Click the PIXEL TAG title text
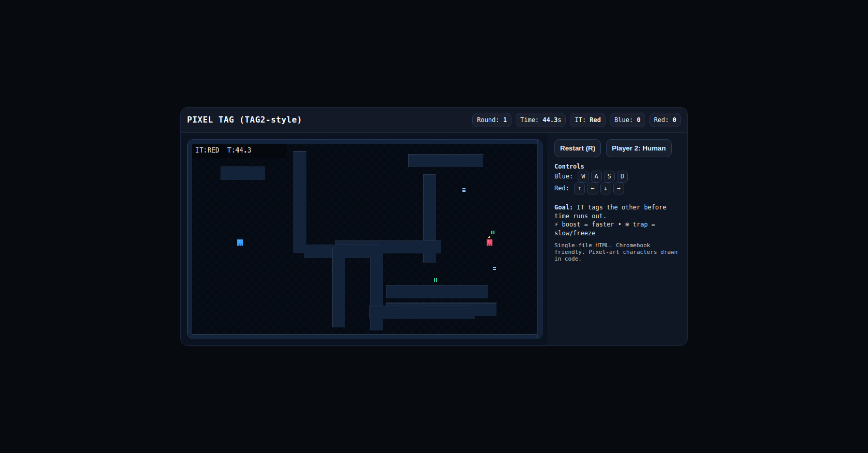Screen dimensions: 868x453 244,120
